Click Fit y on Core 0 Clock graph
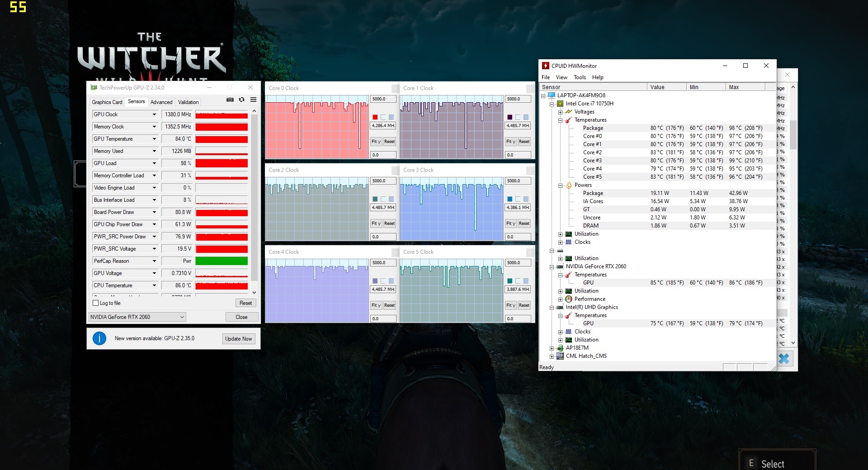Image resolution: width=868 pixels, height=470 pixels. click(376, 142)
